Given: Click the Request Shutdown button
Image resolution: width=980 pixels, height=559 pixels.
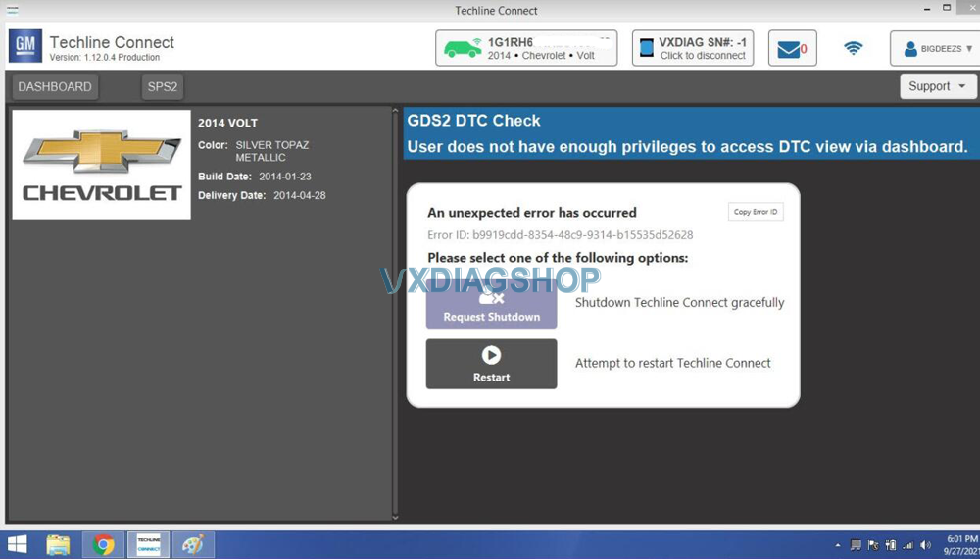Looking at the screenshot, I should coord(491,305).
